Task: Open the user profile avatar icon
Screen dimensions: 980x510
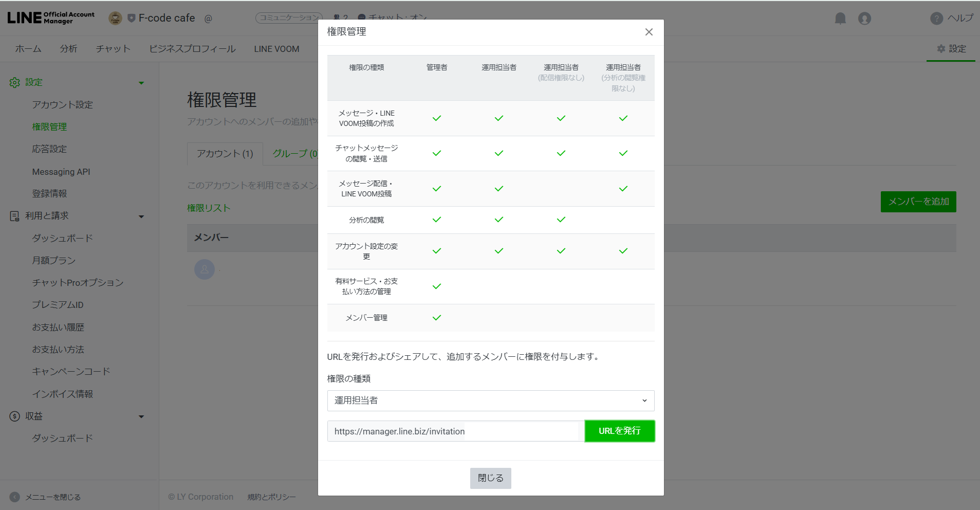Action: (864, 19)
